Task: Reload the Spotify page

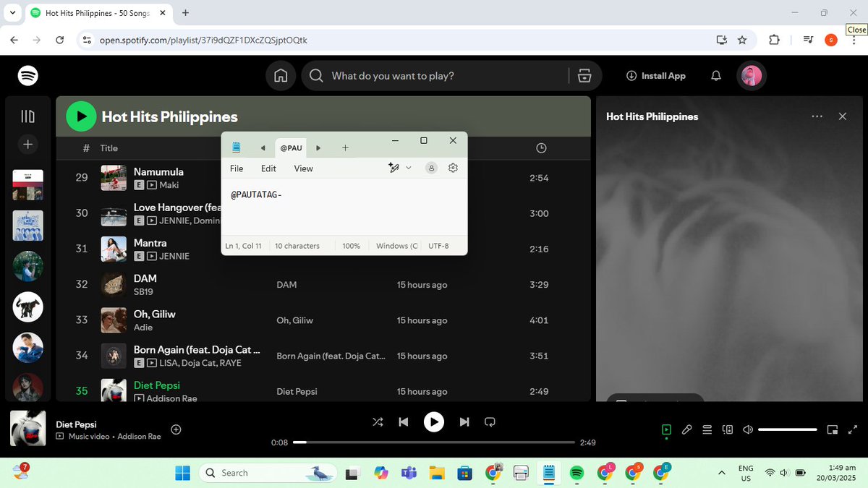Action: pos(60,40)
